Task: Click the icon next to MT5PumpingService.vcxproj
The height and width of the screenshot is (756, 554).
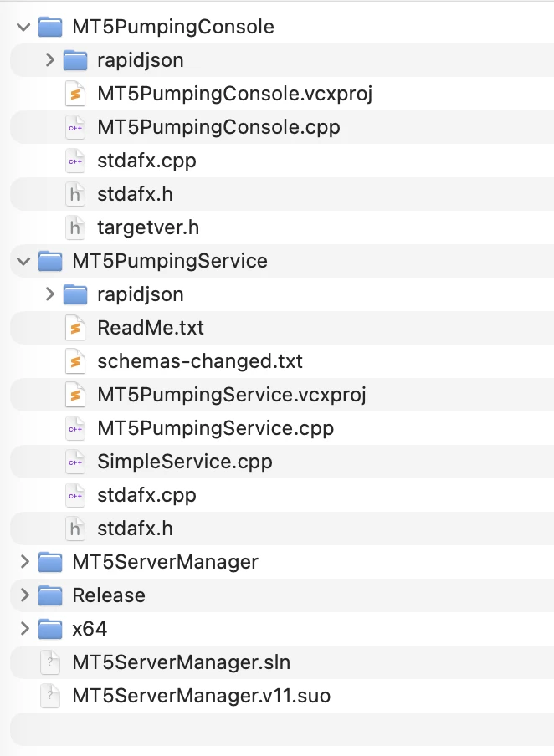Action: tap(75, 395)
